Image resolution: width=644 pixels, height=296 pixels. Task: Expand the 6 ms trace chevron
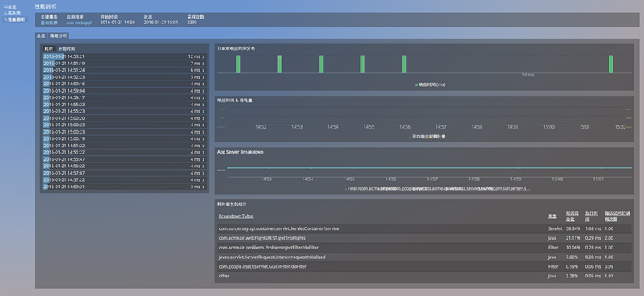[x=204, y=70]
